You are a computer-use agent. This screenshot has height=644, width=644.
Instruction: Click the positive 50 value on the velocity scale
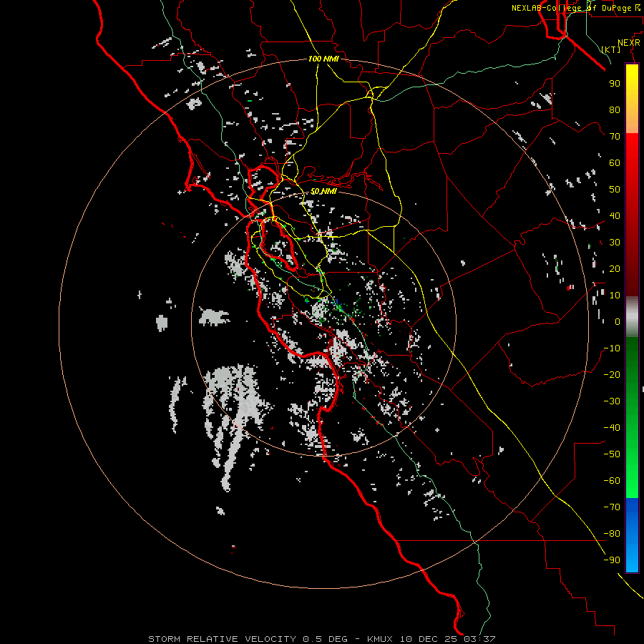pyautogui.click(x=615, y=190)
